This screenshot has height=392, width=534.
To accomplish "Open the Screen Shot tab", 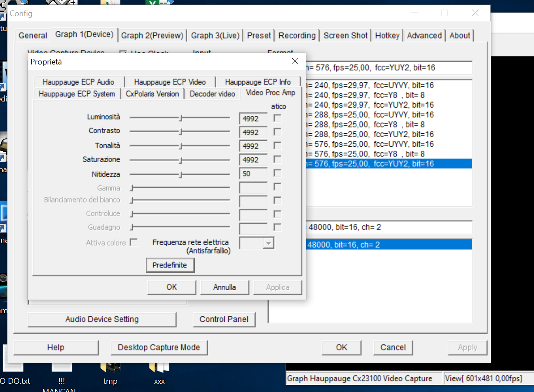I will [x=346, y=36].
